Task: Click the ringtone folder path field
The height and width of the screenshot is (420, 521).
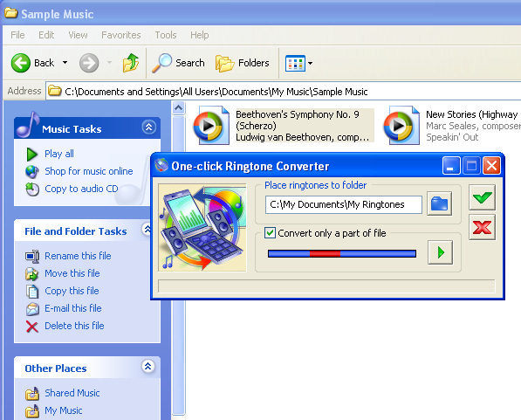Action: tap(344, 204)
